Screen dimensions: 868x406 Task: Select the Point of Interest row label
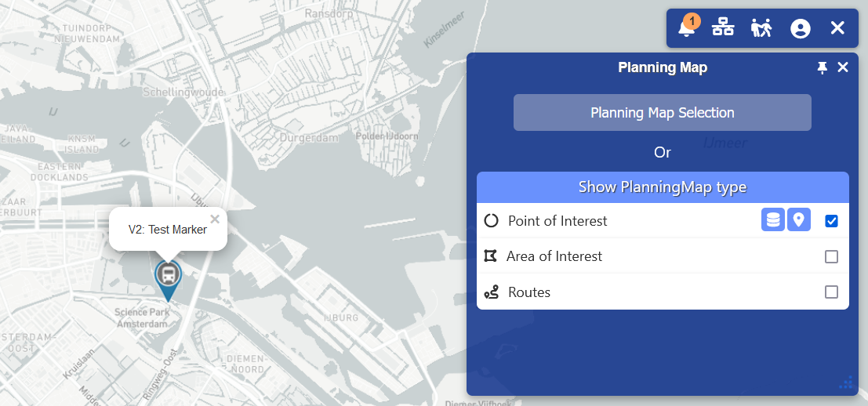pyautogui.click(x=557, y=221)
